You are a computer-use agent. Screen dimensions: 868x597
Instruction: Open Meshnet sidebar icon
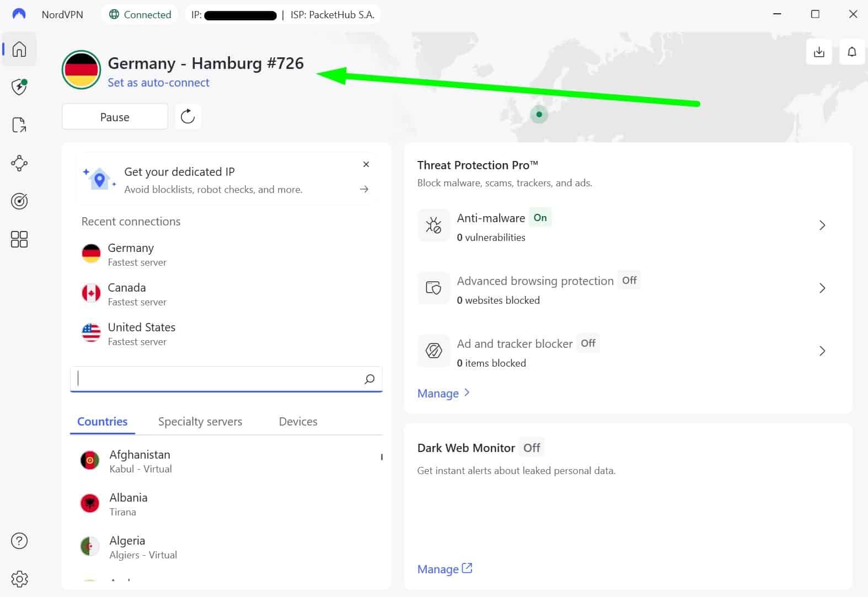coord(19,163)
